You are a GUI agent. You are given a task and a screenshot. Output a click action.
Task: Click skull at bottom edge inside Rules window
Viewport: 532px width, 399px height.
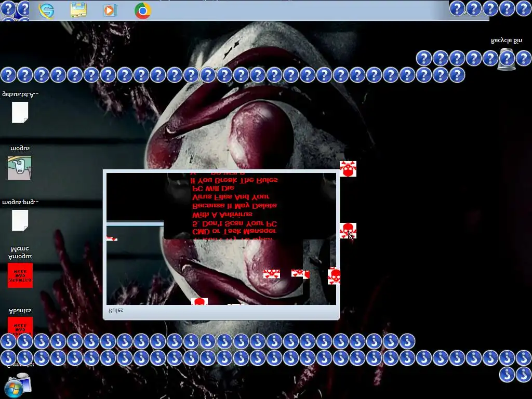[199, 301]
